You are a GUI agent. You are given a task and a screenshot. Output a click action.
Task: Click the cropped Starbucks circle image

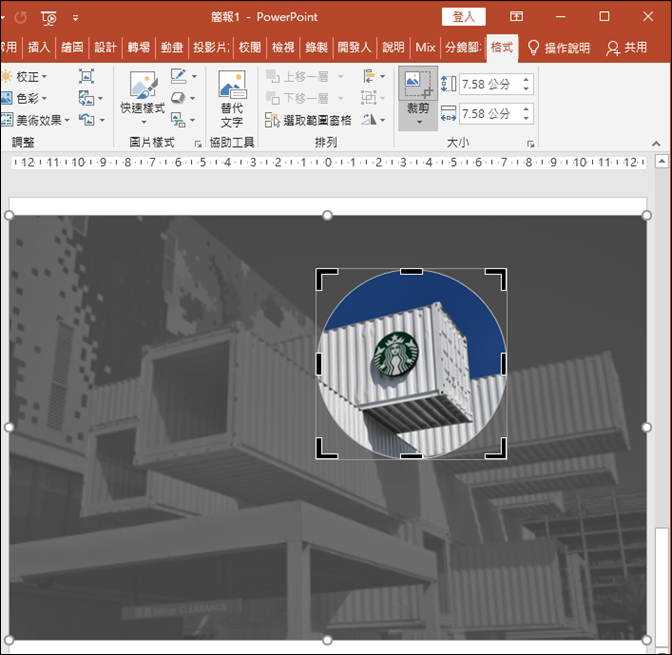pos(411,364)
